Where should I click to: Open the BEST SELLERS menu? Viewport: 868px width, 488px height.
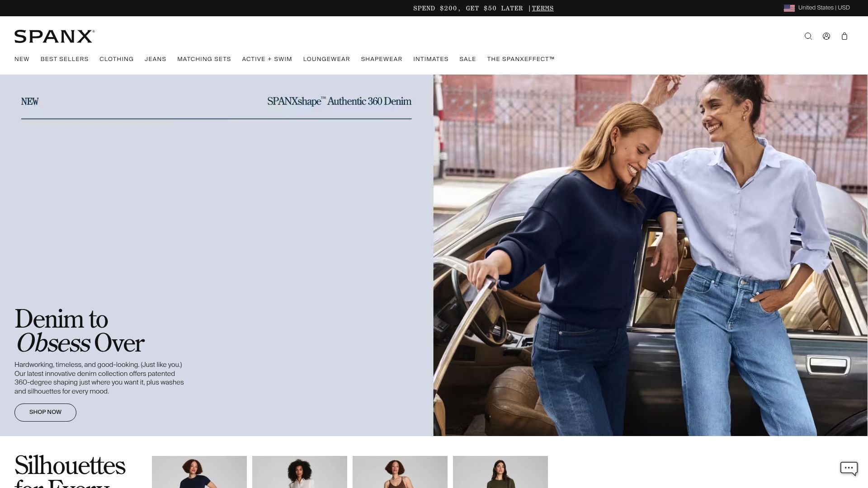click(x=65, y=59)
